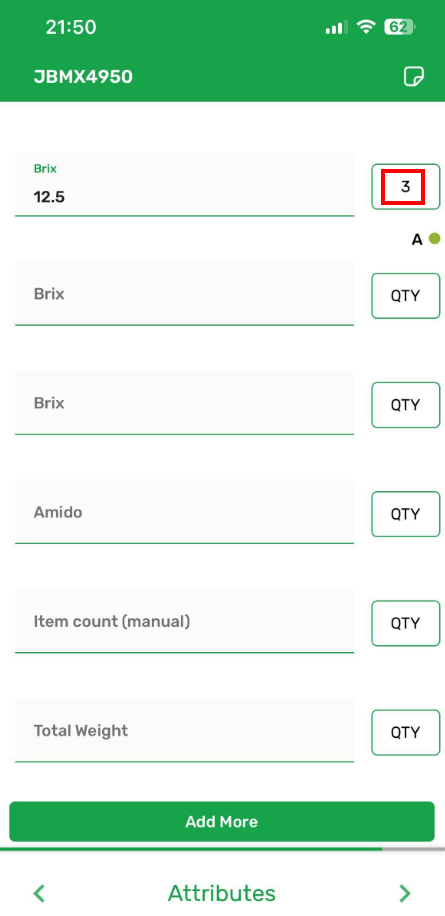Focus the third empty Brix field

(x=185, y=403)
